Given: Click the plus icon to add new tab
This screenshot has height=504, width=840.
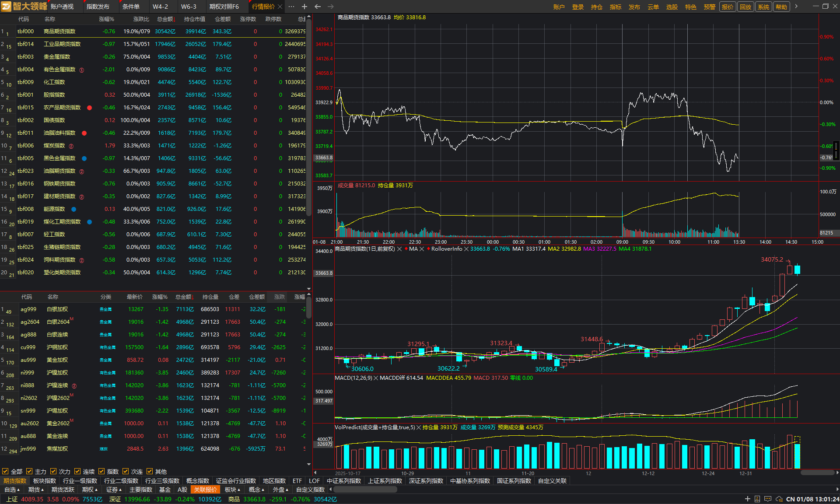Looking at the screenshot, I should click(x=304, y=7).
